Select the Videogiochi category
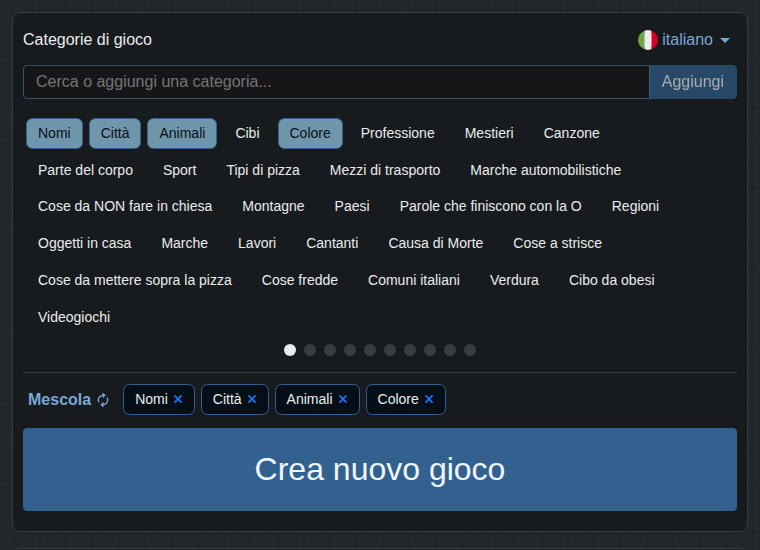 click(x=74, y=317)
